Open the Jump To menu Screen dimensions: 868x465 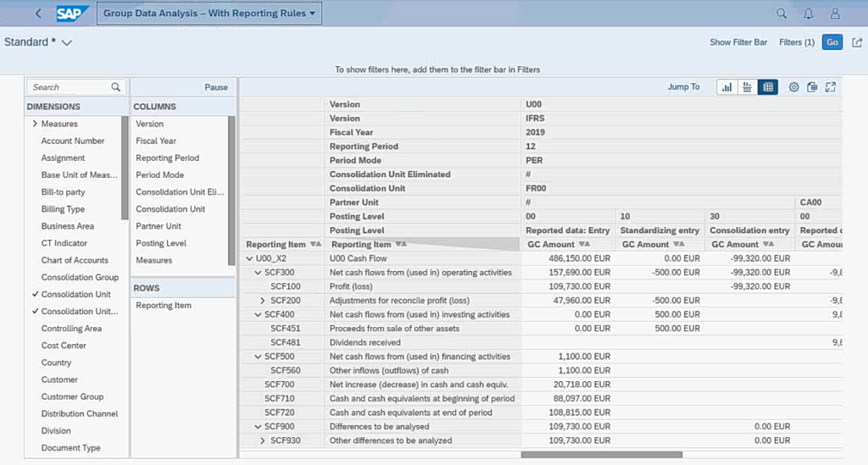(683, 86)
